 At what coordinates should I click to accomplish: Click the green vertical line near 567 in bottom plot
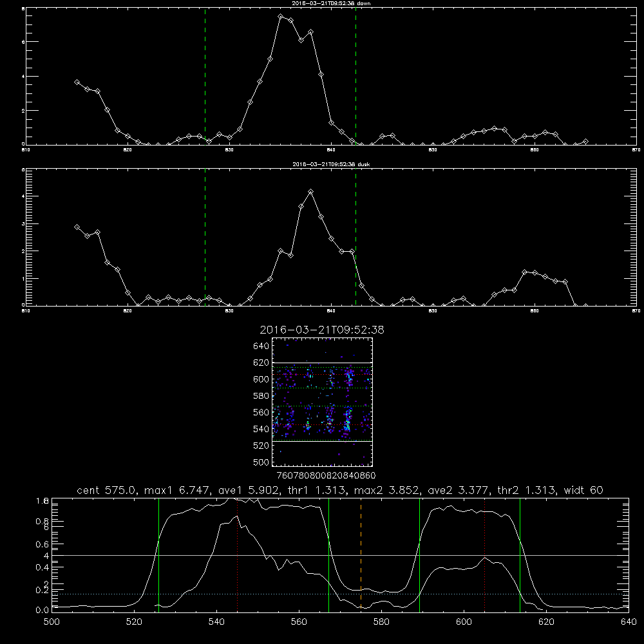(328, 554)
